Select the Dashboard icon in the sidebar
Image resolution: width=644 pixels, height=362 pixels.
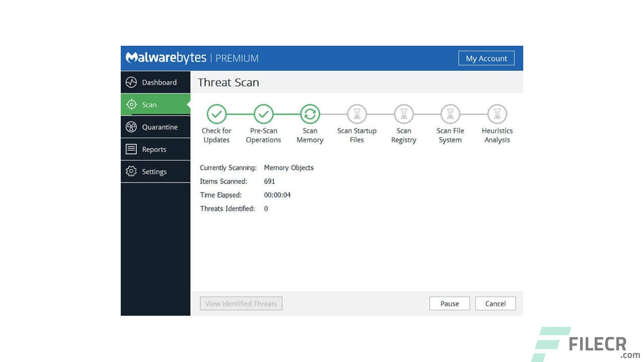(131, 82)
